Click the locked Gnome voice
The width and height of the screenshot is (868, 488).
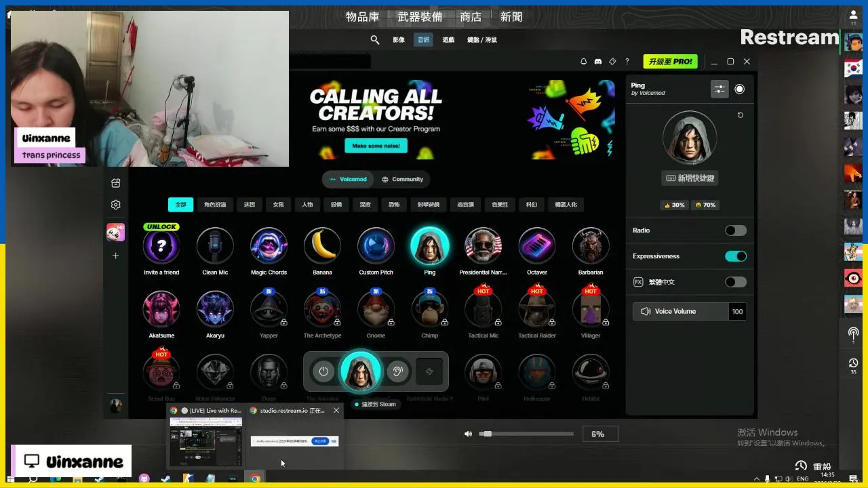tap(376, 309)
